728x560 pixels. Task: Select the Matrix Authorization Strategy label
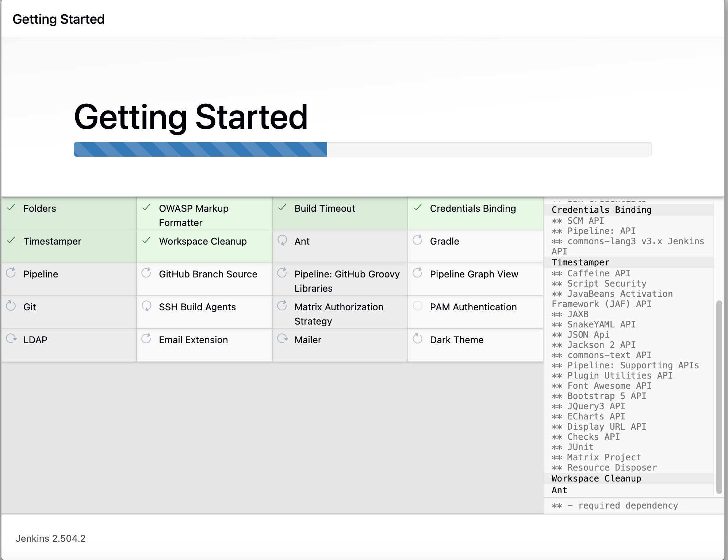tap(339, 314)
